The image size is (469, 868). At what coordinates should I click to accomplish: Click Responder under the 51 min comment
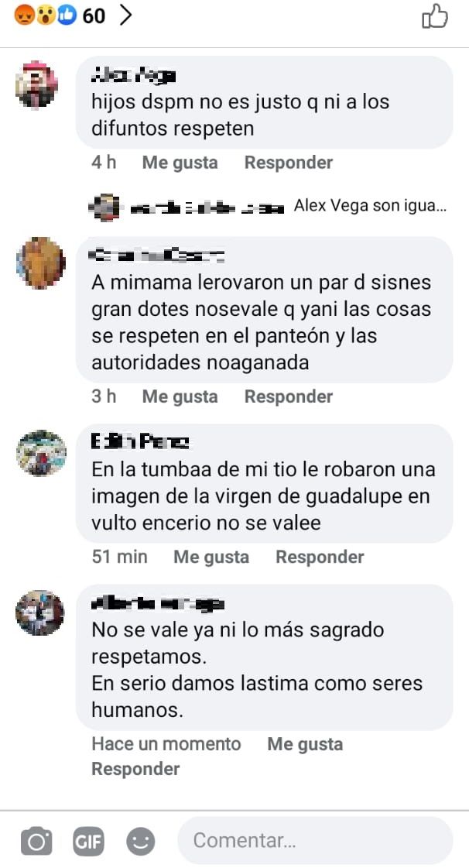click(x=320, y=556)
